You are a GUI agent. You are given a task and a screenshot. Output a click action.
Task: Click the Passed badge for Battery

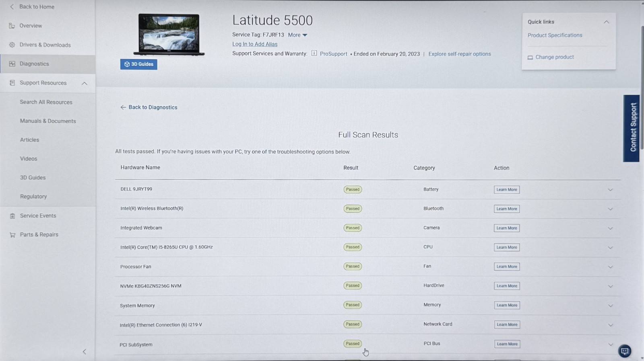click(x=353, y=190)
